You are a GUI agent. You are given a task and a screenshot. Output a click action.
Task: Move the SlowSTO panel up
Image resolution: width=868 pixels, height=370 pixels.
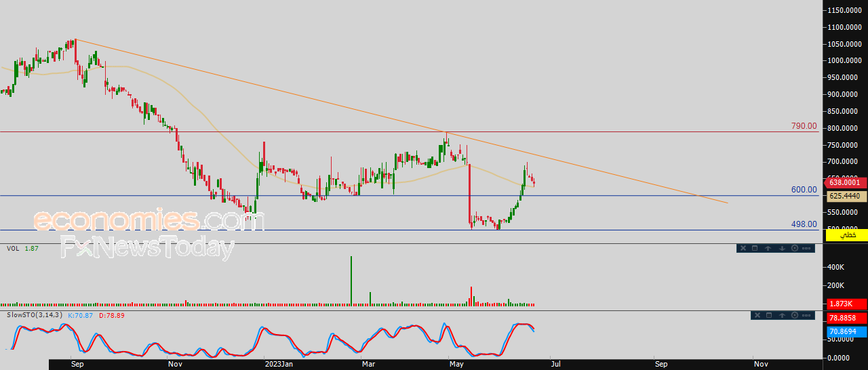pos(782,315)
